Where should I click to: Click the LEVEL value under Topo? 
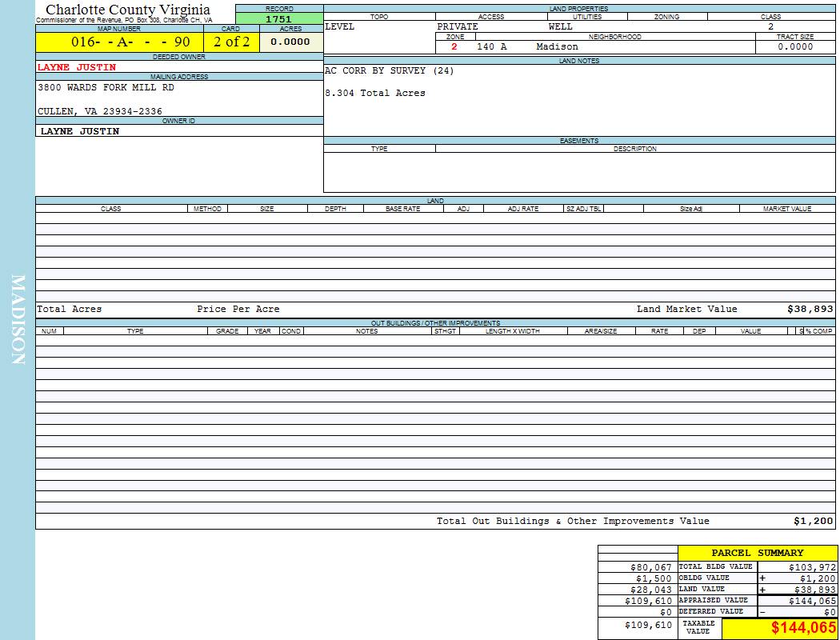(x=340, y=26)
